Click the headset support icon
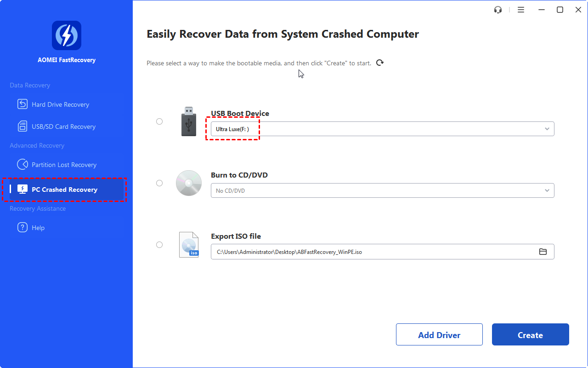 coord(498,10)
